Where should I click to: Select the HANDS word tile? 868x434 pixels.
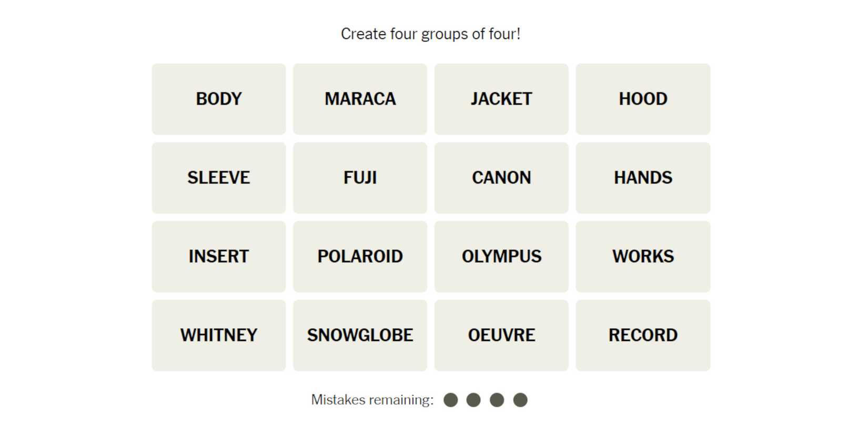coord(643,178)
